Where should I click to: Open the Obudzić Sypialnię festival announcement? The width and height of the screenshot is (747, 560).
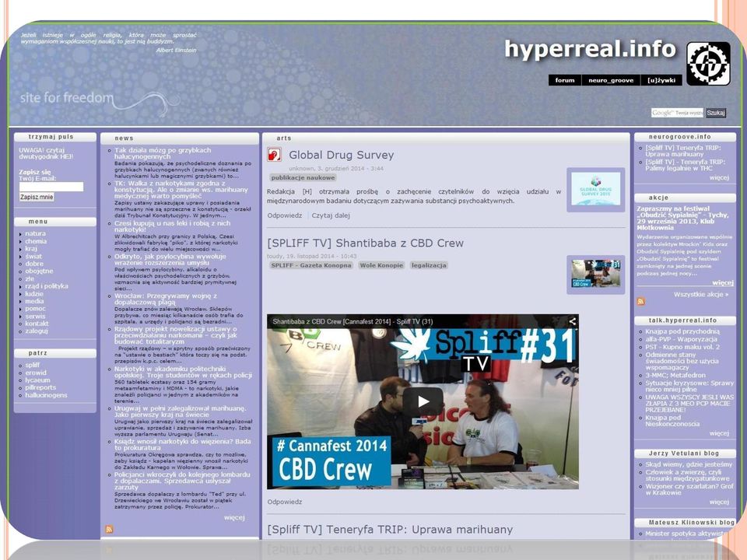pos(682,218)
